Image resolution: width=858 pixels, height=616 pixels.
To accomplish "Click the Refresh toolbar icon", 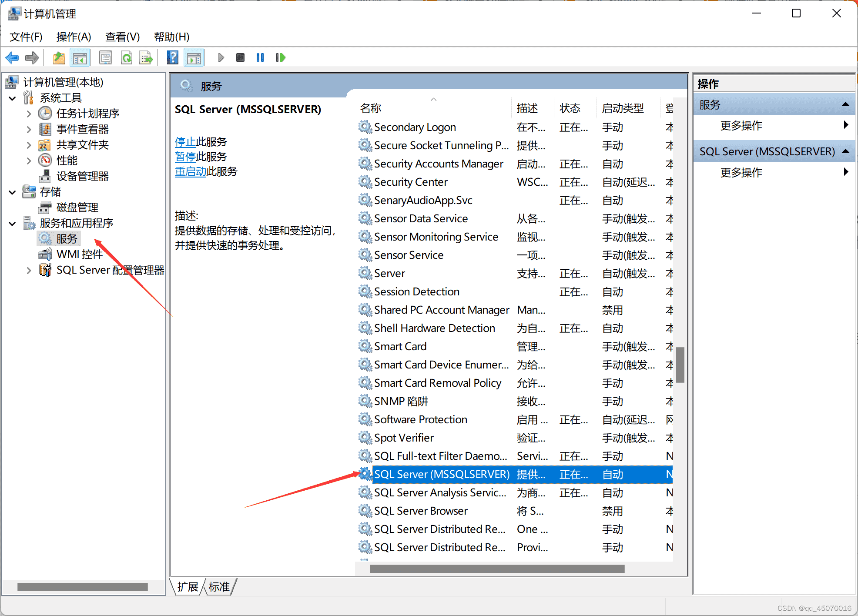I will [x=127, y=57].
